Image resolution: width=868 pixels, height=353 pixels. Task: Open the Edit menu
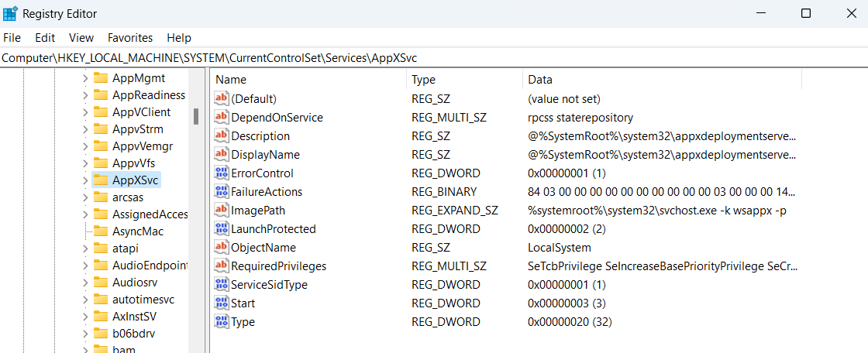pos(45,38)
